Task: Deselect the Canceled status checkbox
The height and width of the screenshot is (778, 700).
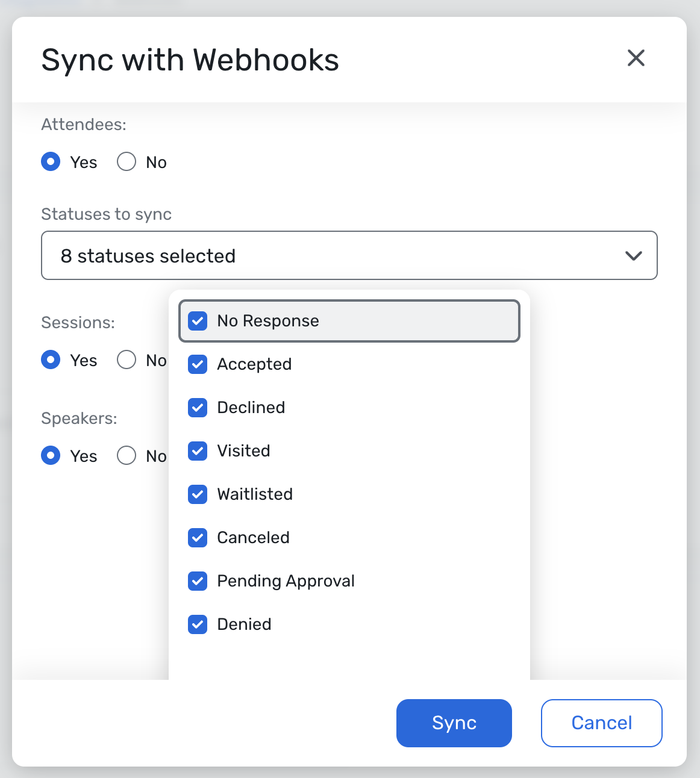Action: coord(198,538)
